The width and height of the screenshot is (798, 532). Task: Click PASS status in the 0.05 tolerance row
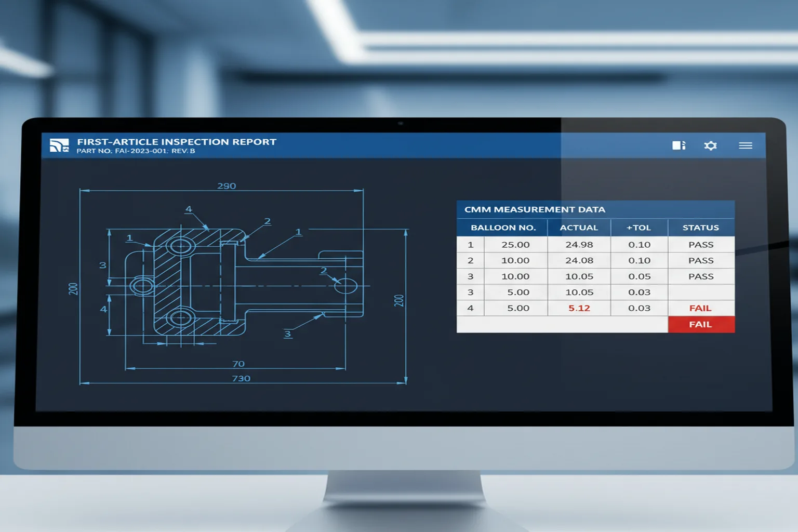[x=701, y=276]
